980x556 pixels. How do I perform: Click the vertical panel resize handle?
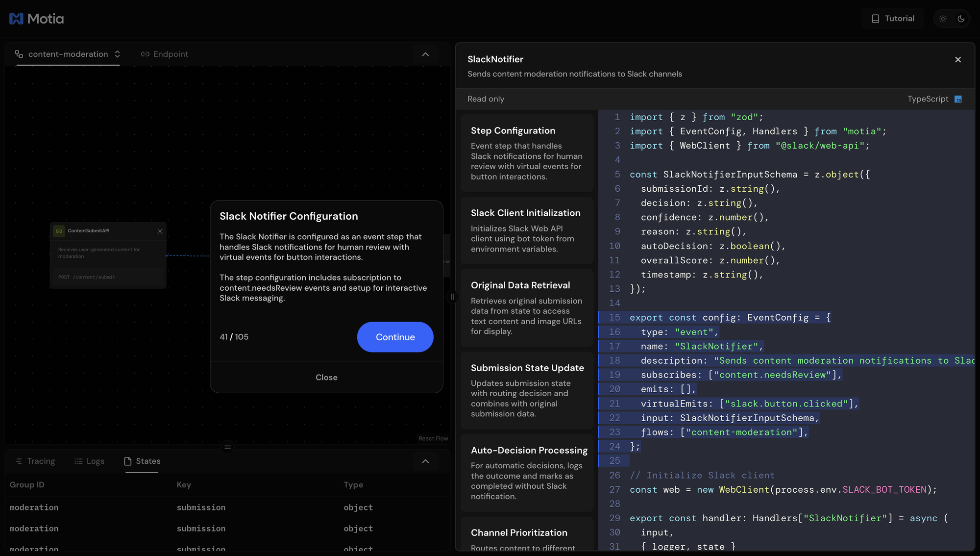pyautogui.click(x=452, y=297)
